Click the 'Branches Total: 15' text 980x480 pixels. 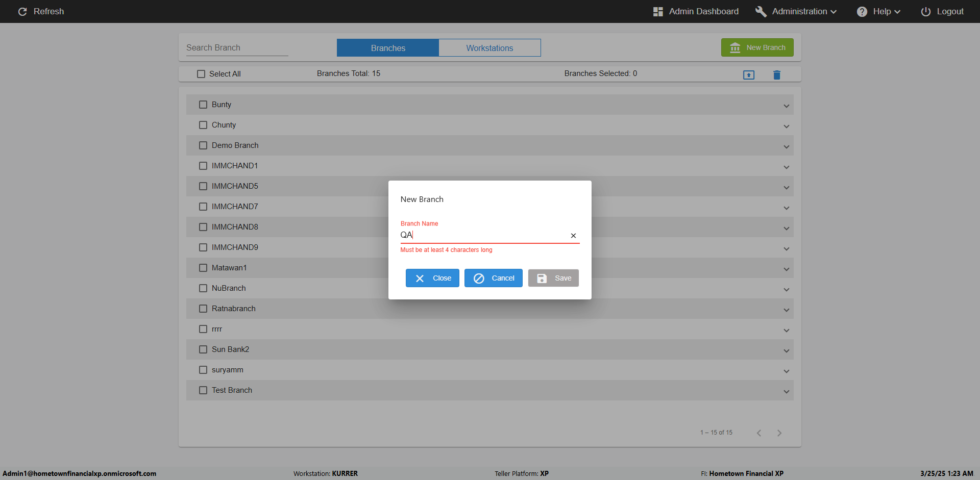[x=349, y=73]
